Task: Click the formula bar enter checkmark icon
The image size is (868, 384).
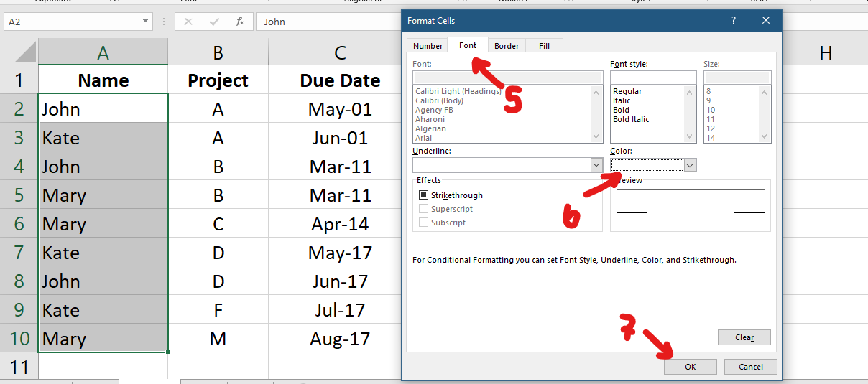Action: [214, 22]
